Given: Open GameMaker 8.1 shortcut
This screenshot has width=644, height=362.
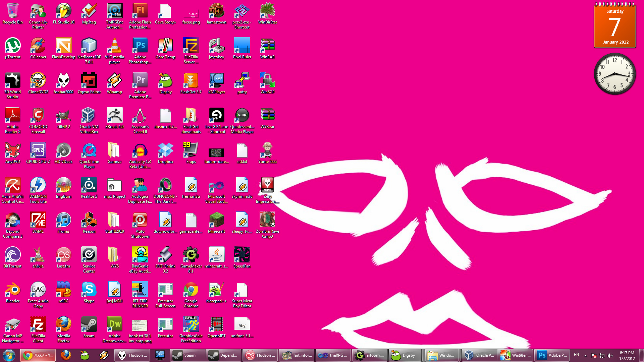Looking at the screenshot, I should (191, 260).
